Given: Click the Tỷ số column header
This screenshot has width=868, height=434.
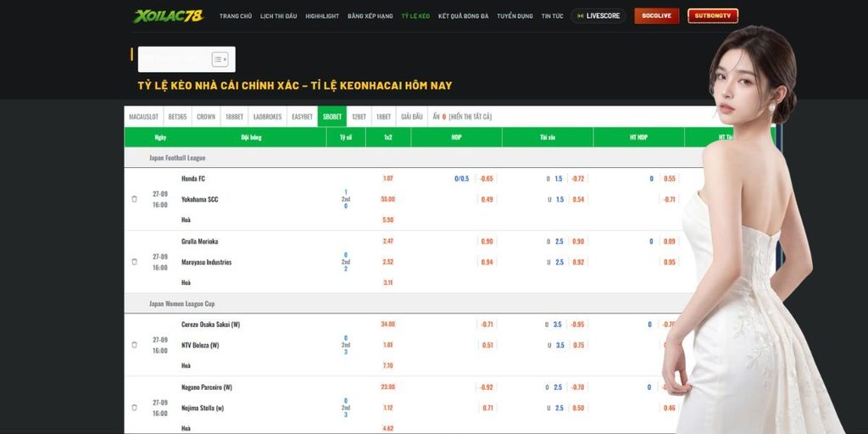Looking at the screenshot, I should tap(346, 137).
